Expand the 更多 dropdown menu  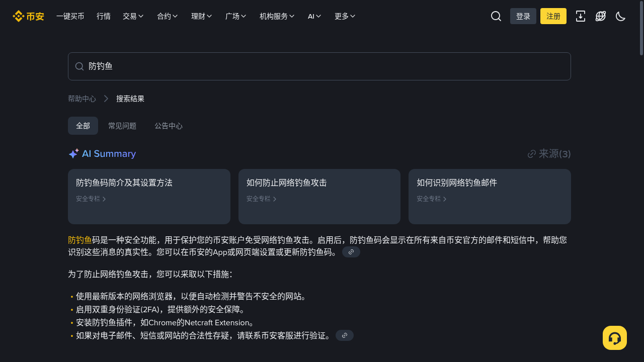[345, 16]
